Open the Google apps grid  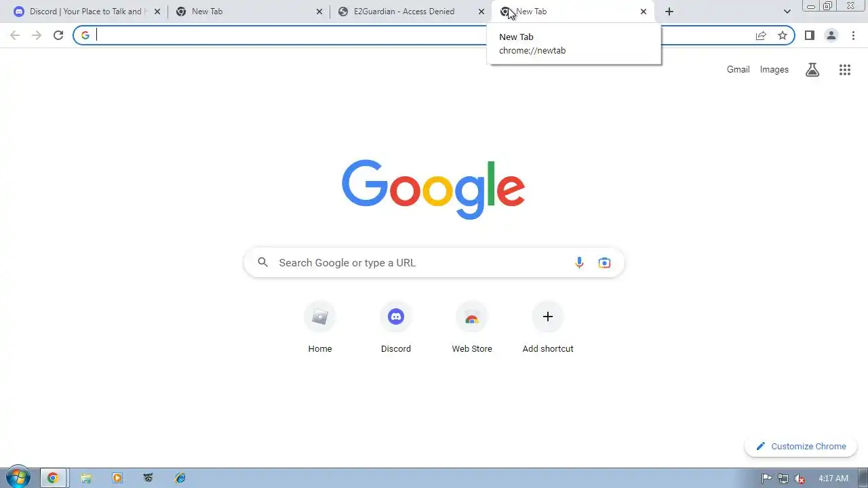845,69
